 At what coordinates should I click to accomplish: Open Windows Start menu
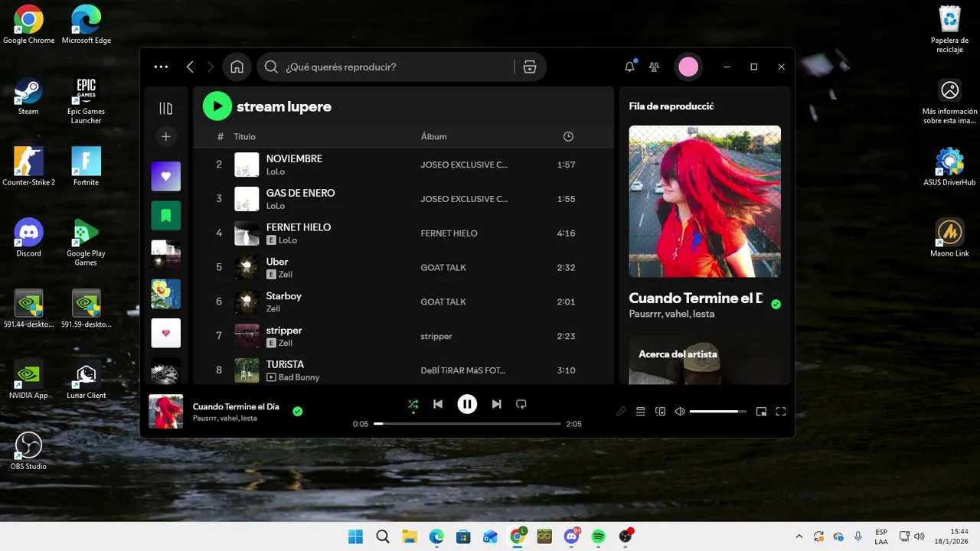pos(355,536)
